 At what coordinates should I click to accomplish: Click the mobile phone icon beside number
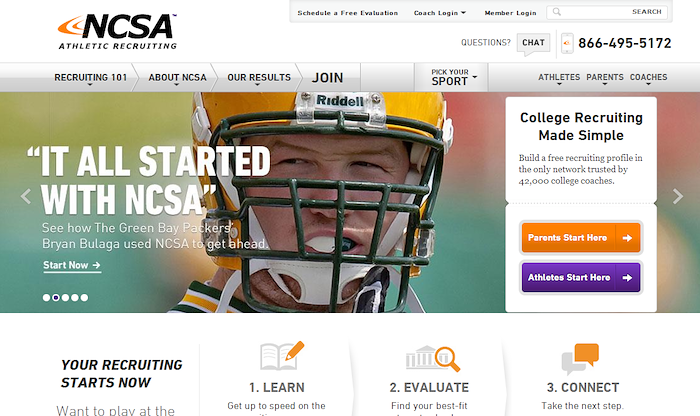click(567, 43)
